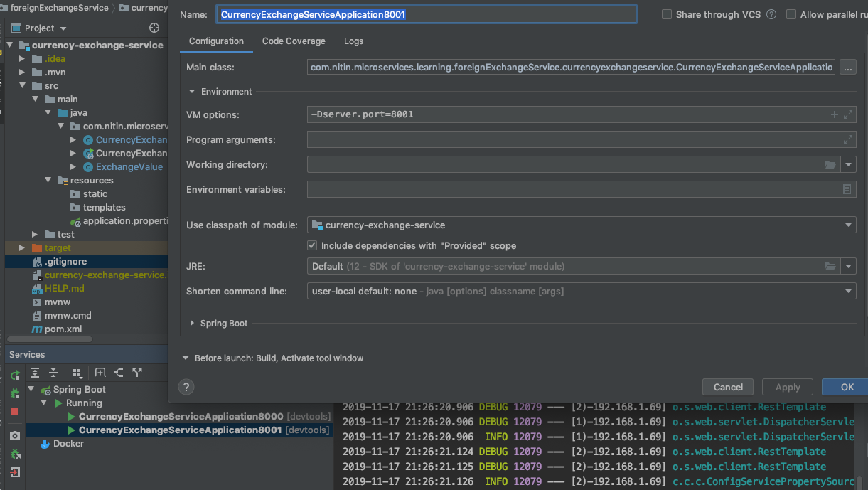Collapse the Before launch section

click(186, 358)
